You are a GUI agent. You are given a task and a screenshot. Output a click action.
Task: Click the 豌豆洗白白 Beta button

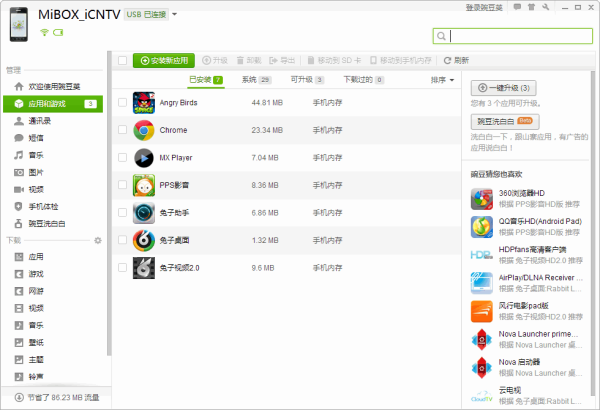(x=505, y=121)
